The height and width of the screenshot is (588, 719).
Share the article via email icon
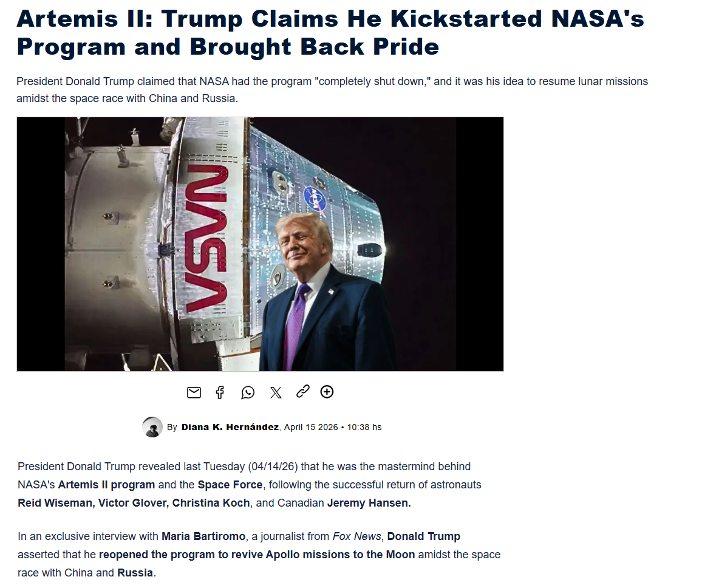[194, 392]
